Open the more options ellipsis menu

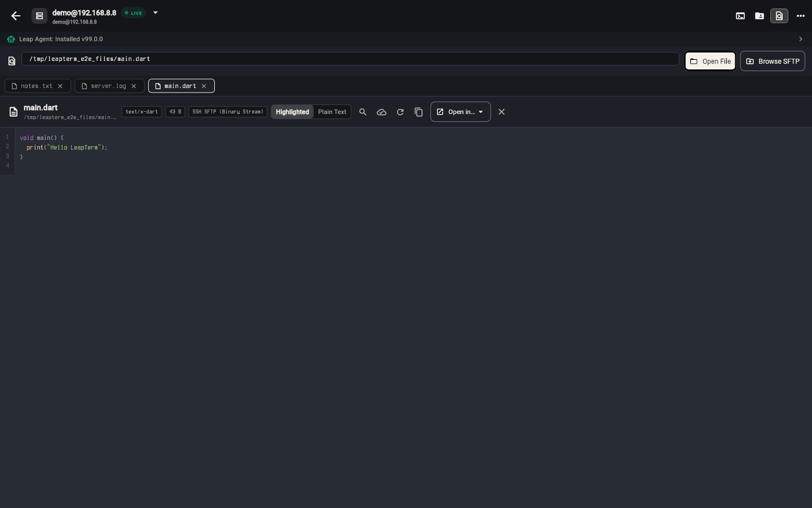pos(801,16)
